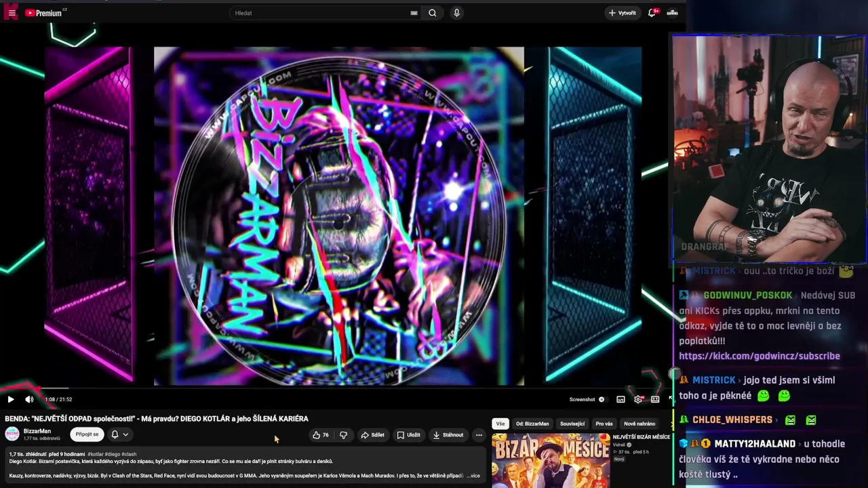868x488 pixels.
Task: Expand the description with ...více
Action: click(473, 476)
